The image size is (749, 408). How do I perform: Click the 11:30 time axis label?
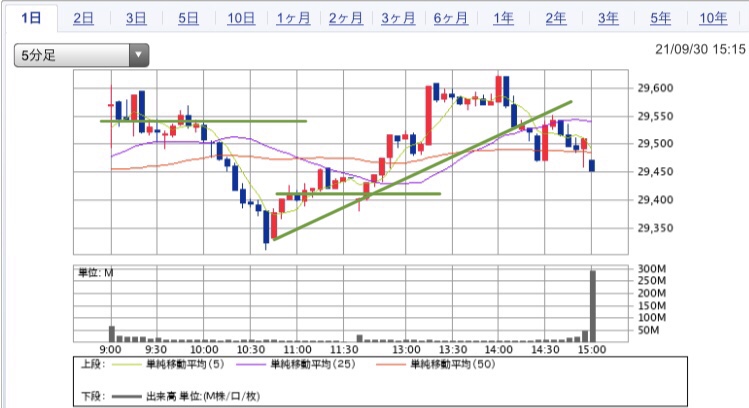pos(344,349)
